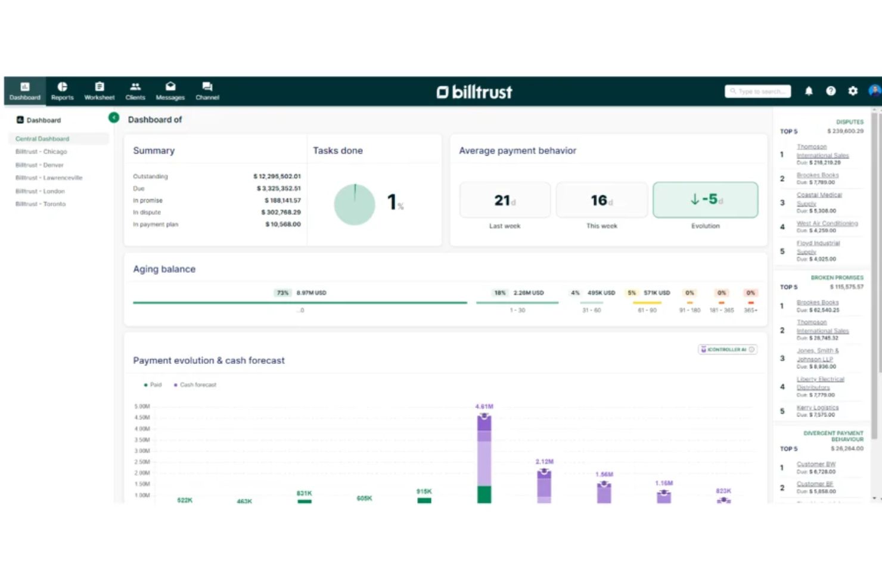This screenshot has width=882, height=588.
Task: Click the Billtrust logo
Action: (474, 92)
